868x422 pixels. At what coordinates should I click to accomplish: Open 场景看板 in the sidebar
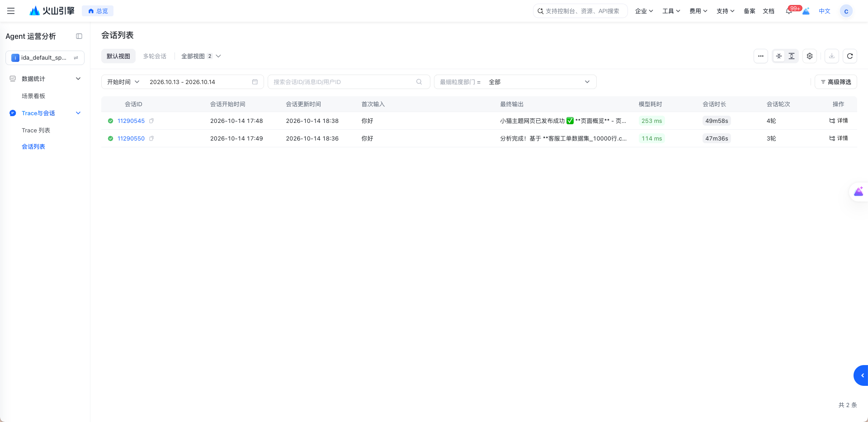33,96
